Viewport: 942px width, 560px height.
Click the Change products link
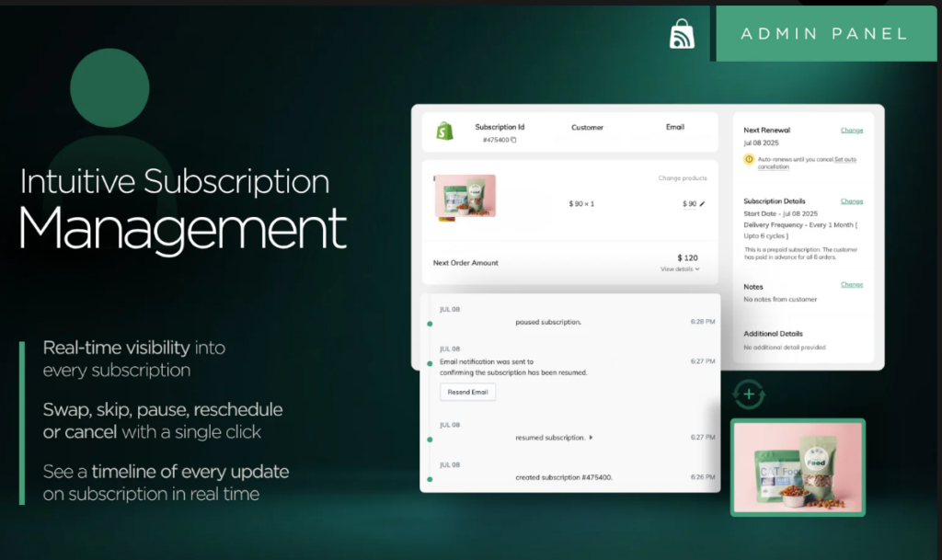click(683, 178)
